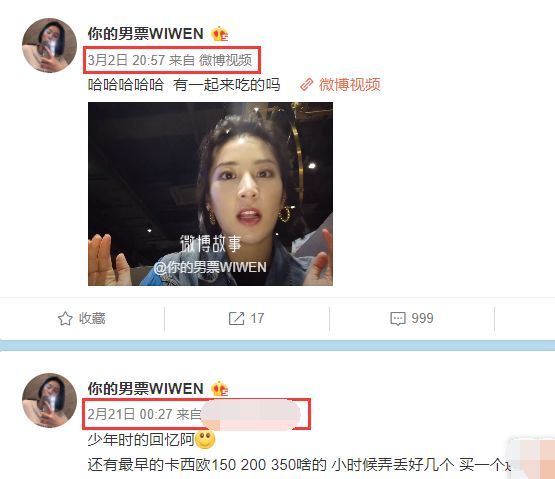Click the orange 微博视频 link in post text
The height and width of the screenshot is (479, 555).
350,85
